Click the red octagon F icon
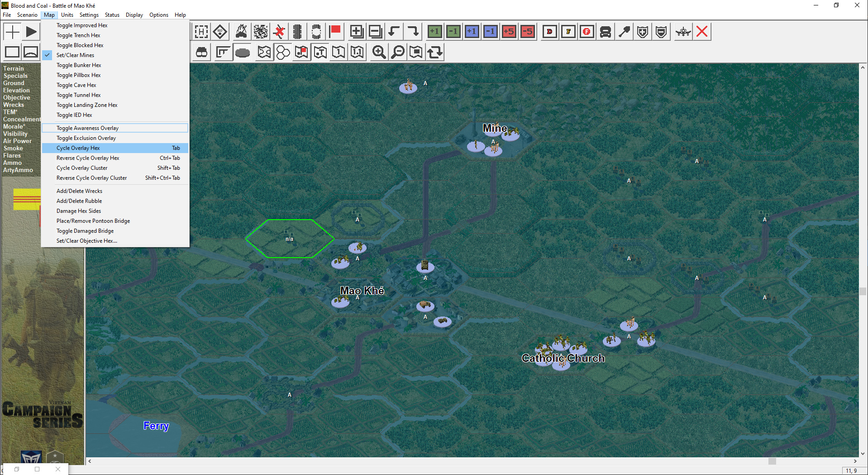This screenshot has width=868, height=475. coord(587,32)
